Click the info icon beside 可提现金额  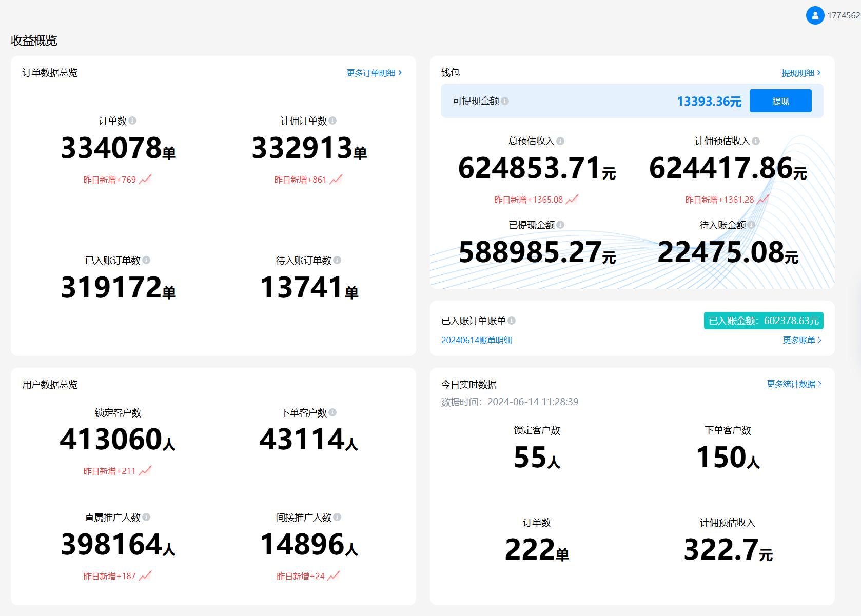click(505, 101)
